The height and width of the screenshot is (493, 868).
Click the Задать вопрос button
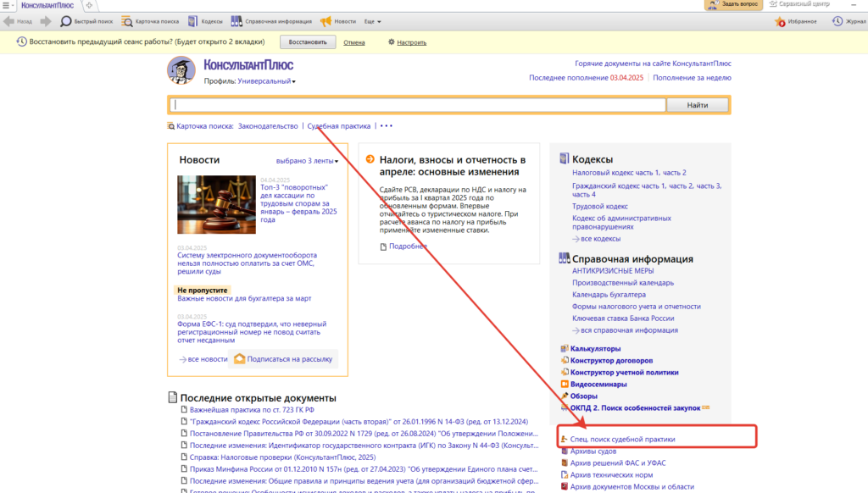733,4
